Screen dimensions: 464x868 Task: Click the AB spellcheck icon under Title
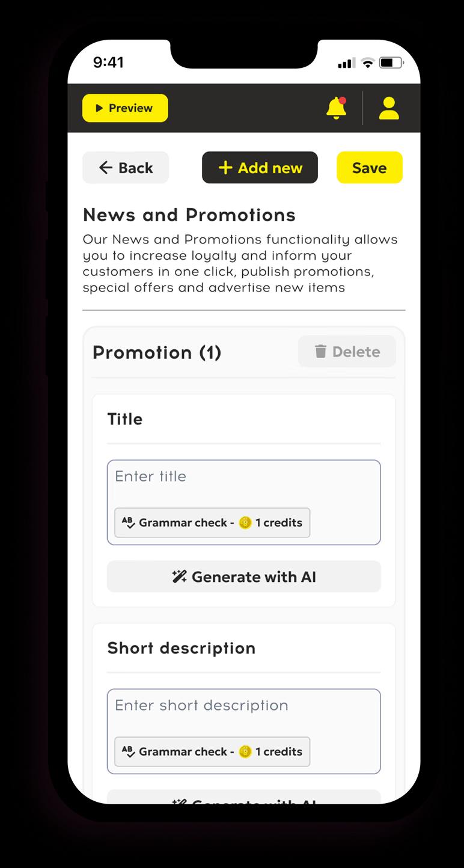pos(128,522)
